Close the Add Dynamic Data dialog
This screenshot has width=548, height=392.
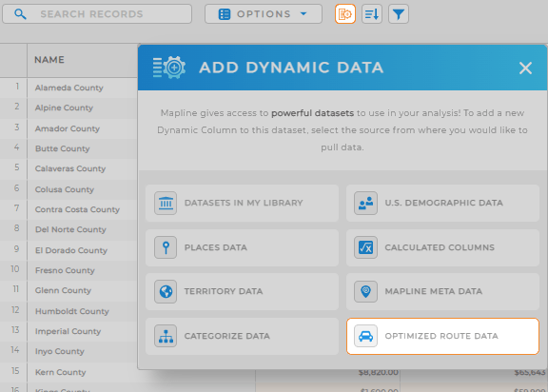525,69
